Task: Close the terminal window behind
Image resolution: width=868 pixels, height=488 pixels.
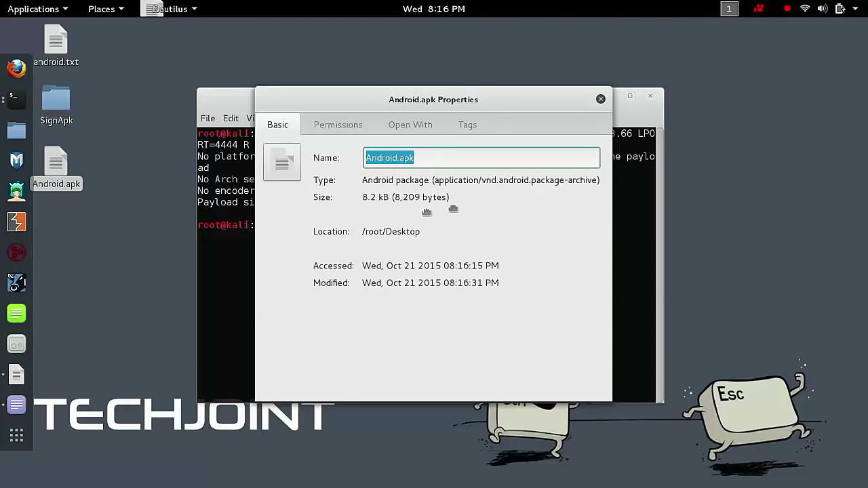Action: pos(650,96)
